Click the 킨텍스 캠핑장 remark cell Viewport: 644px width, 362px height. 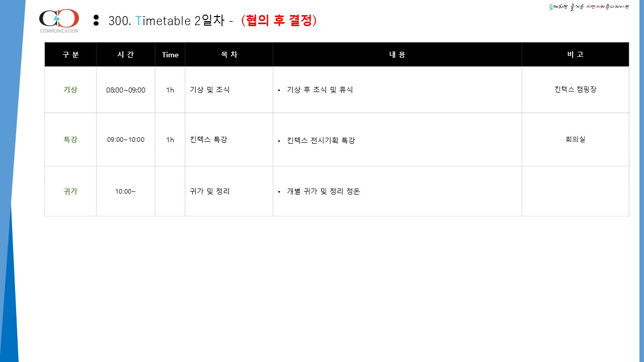pyautogui.click(x=576, y=89)
